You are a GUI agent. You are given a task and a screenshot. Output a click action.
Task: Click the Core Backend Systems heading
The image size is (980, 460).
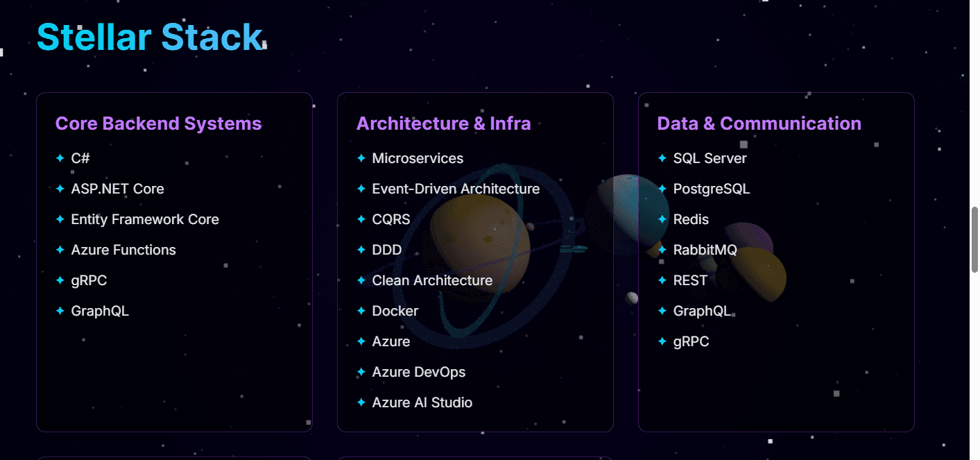[x=158, y=123]
